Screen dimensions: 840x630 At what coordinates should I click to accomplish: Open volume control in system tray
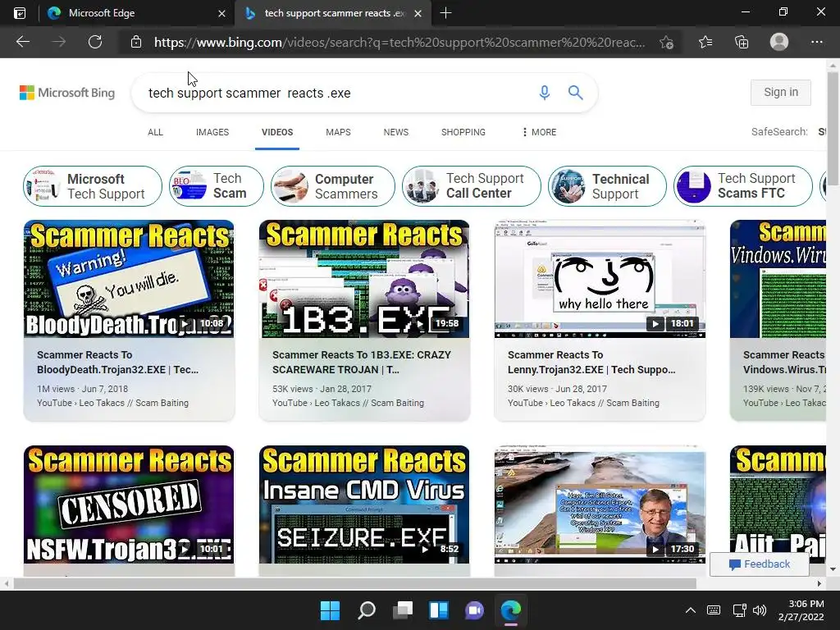click(x=759, y=610)
